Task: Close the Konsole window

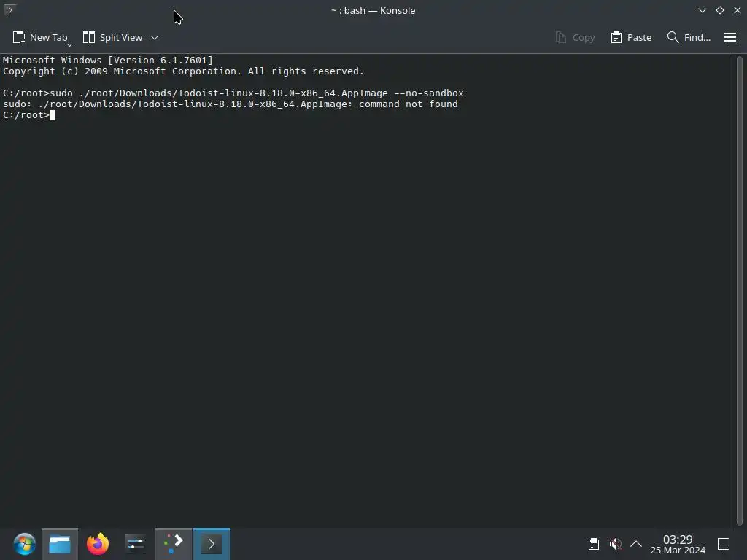Action: pos(737,10)
